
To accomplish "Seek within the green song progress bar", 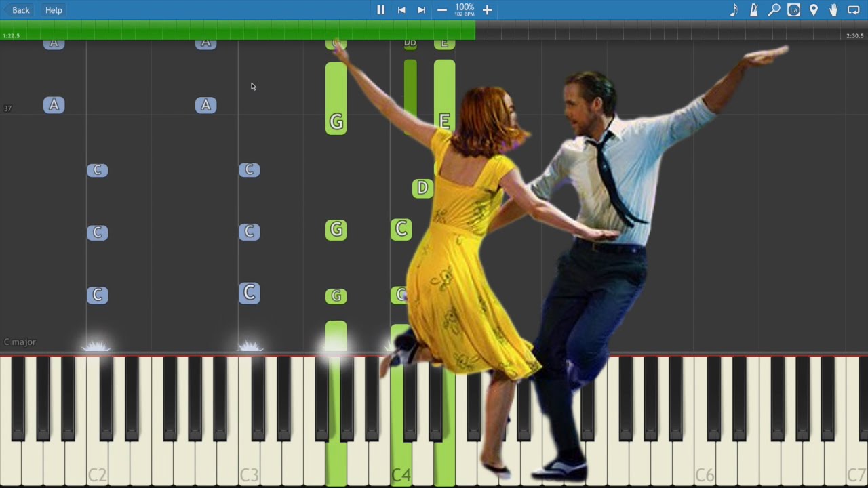I will [x=237, y=30].
